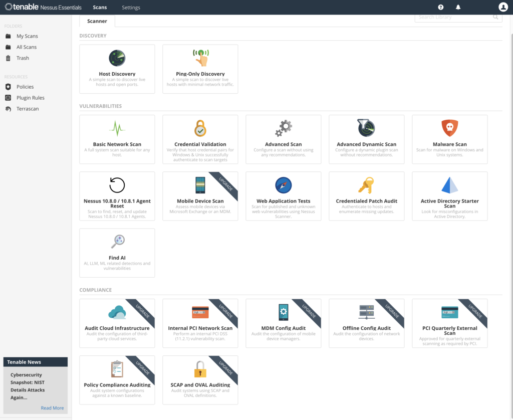
Task: Click the Credentialed Patch Audit keys icon
Action: 366,185
